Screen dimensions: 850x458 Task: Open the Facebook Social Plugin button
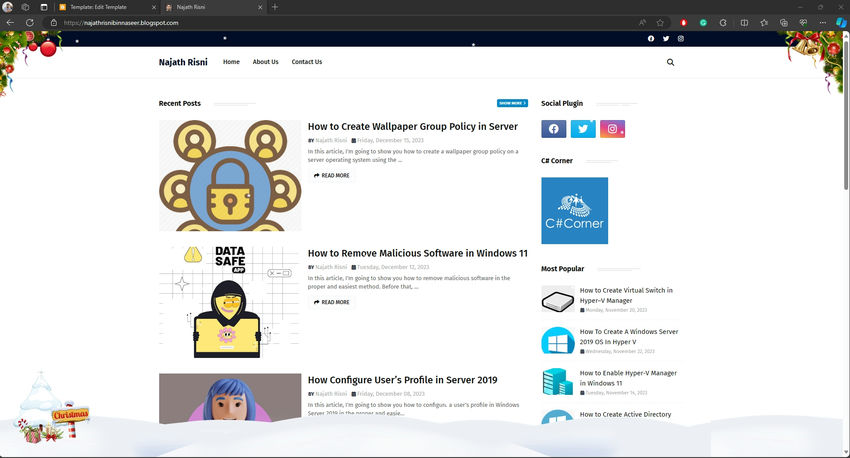coord(553,129)
